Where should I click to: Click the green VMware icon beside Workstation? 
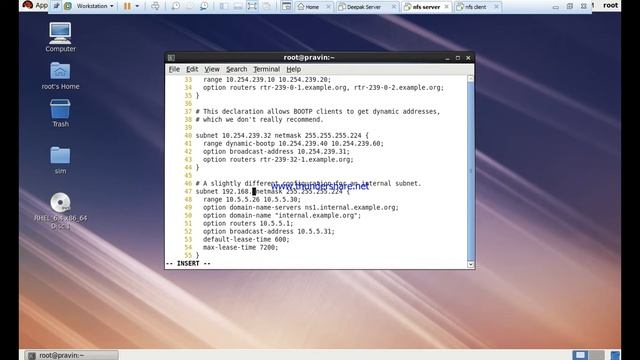pyautogui.click(x=68, y=6)
